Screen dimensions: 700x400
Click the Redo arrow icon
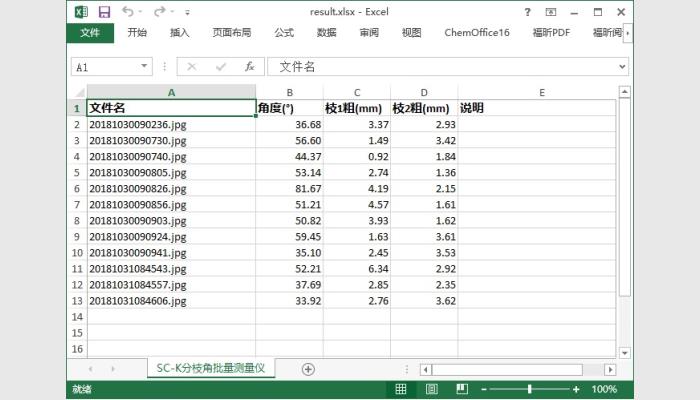coord(160,11)
